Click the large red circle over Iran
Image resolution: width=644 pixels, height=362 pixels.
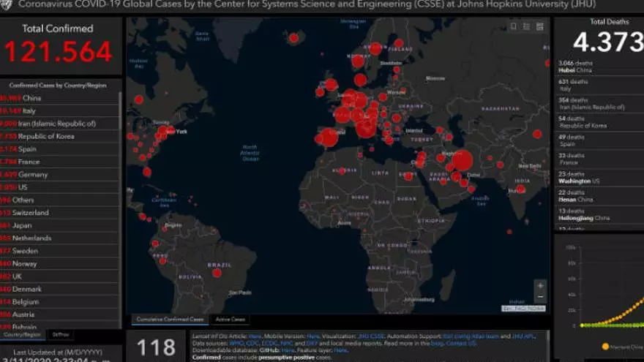coord(462,161)
